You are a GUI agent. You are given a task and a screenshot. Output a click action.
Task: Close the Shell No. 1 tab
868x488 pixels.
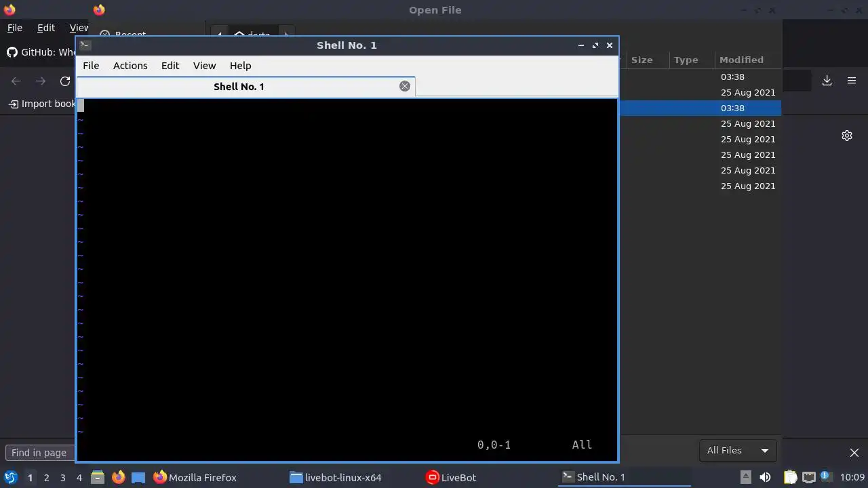pyautogui.click(x=405, y=86)
